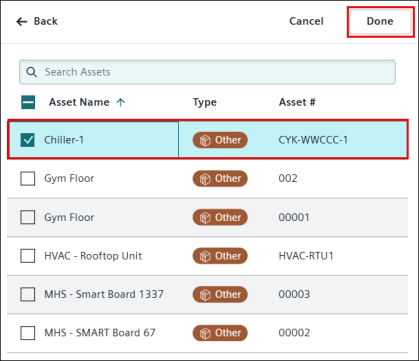Click the Other badge for MHS - SMART Board 67

pyautogui.click(x=220, y=333)
